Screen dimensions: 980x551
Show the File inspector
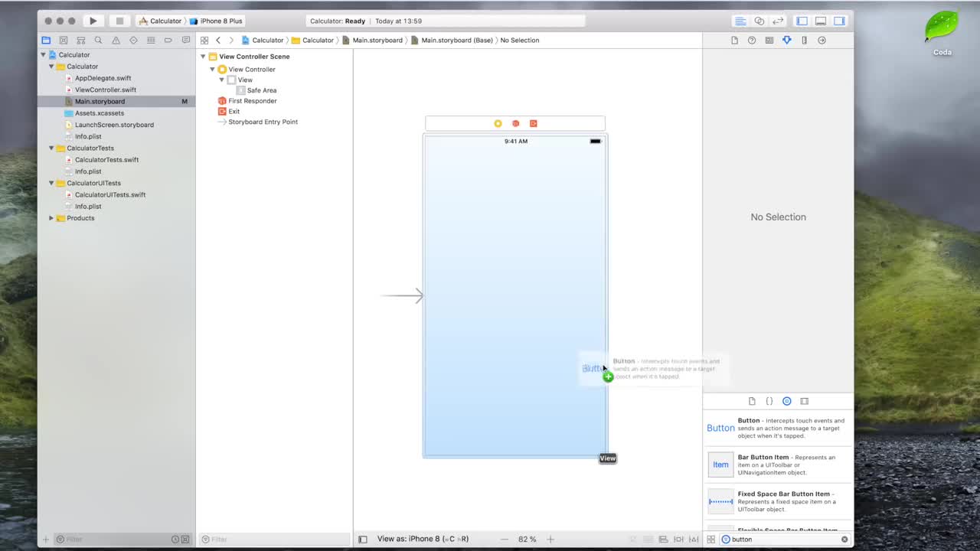[x=734, y=40]
